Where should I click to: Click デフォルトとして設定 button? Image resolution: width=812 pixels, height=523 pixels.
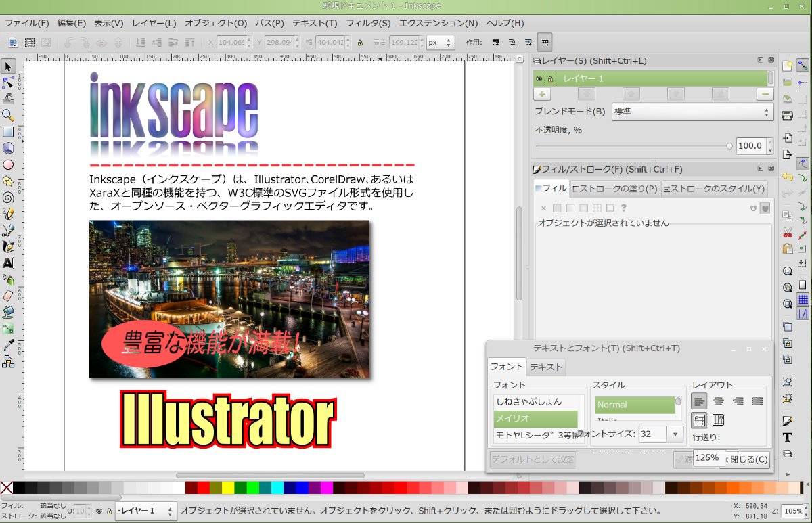click(533, 459)
